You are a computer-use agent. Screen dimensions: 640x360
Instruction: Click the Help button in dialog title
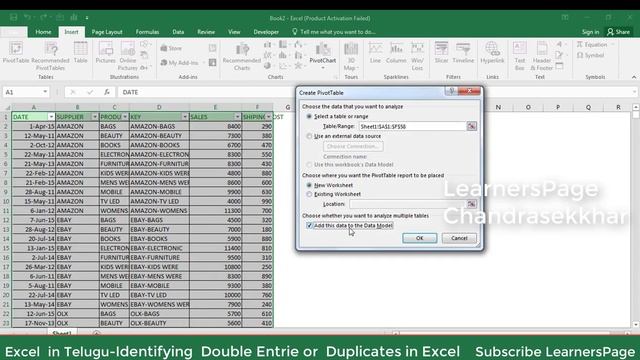point(451,91)
